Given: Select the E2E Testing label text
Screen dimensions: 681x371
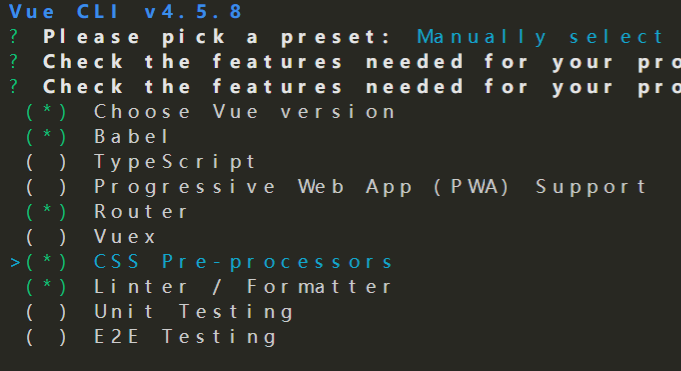Looking at the screenshot, I should click(x=185, y=337).
